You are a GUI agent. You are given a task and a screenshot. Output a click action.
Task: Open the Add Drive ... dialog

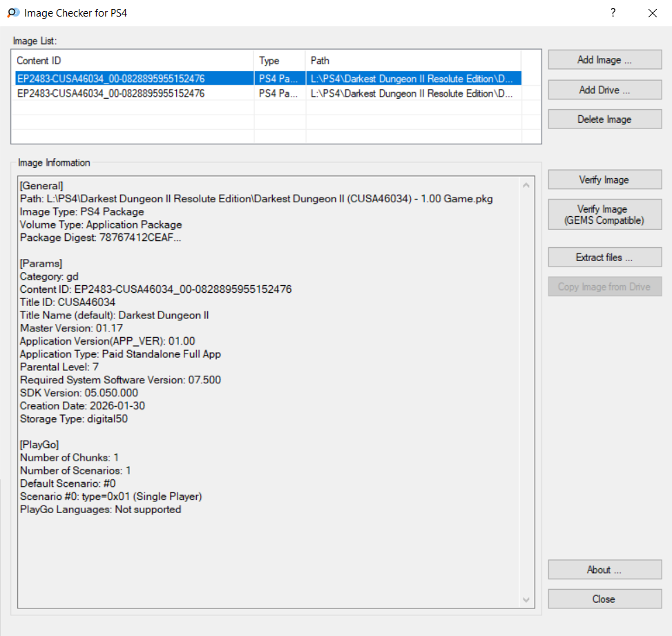pos(604,90)
